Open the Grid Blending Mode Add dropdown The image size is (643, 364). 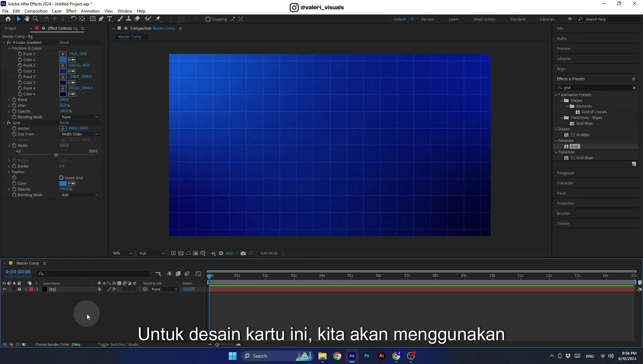point(80,195)
